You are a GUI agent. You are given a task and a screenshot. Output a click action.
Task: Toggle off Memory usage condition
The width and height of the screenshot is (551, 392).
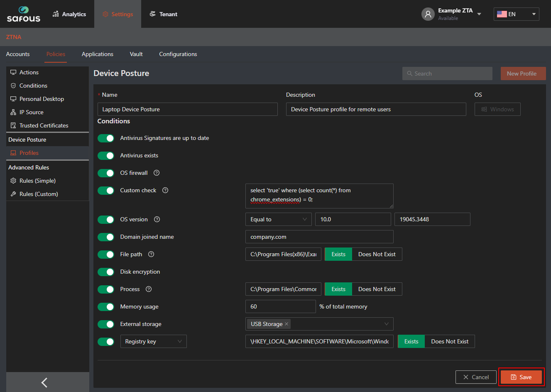[106, 307]
